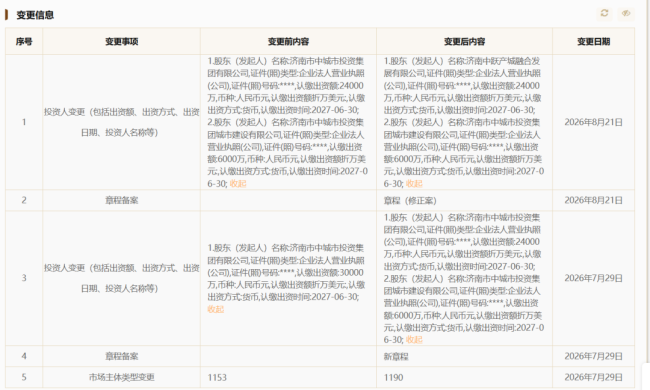Click the value 1190 in row 5
Screen dimensions: 650x390
click(x=393, y=378)
